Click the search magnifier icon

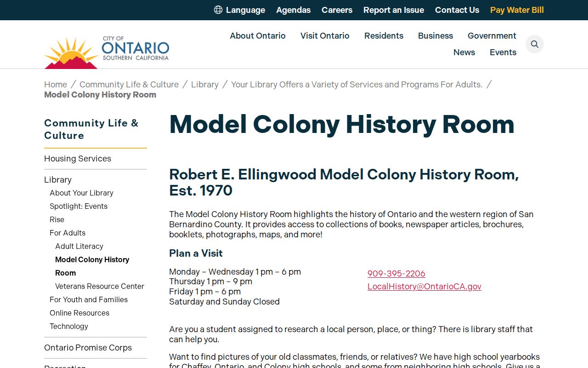tap(535, 44)
